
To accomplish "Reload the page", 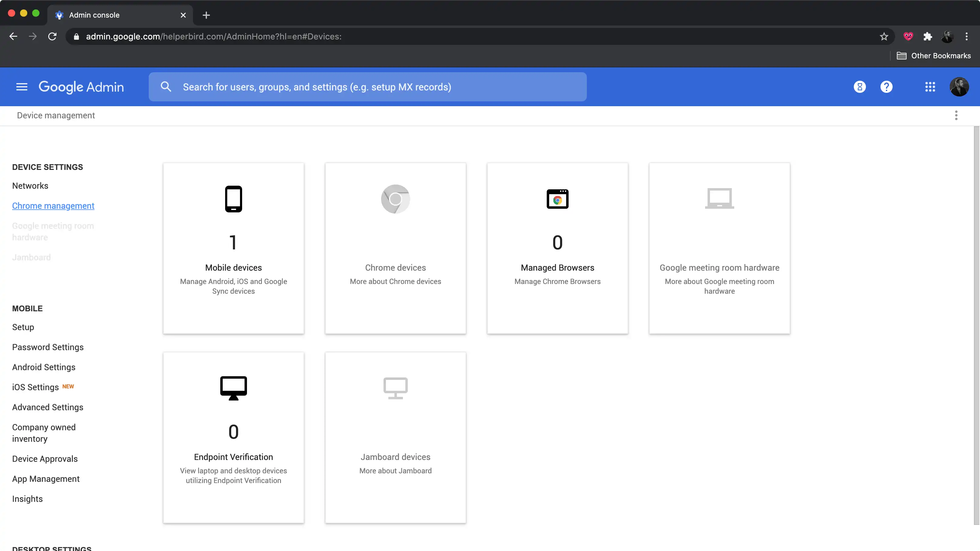I will point(52,36).
